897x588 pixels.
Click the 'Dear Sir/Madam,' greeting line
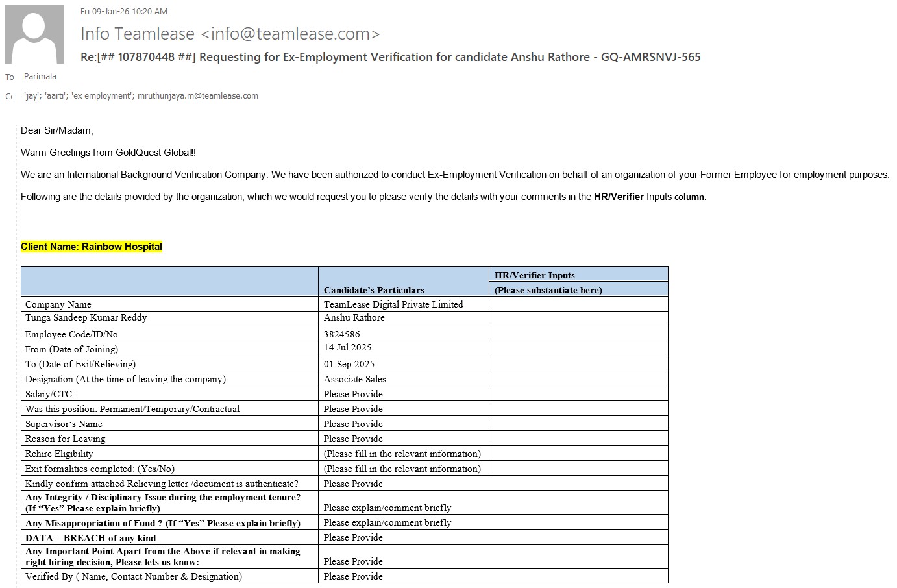(x=57, y=130)
